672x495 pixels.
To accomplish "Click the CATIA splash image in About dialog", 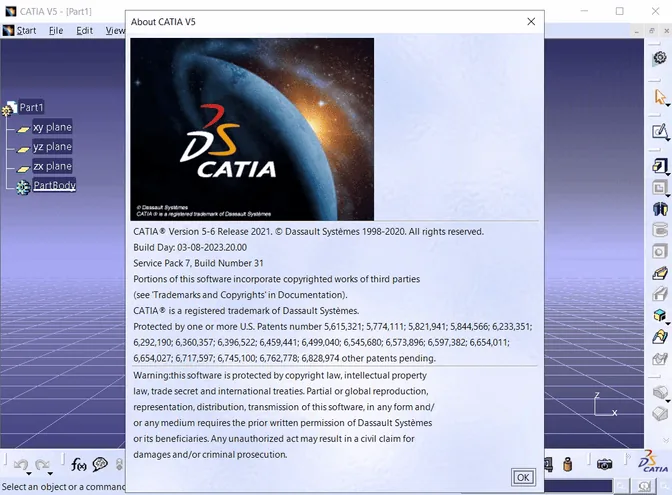I will pos(252,129).
